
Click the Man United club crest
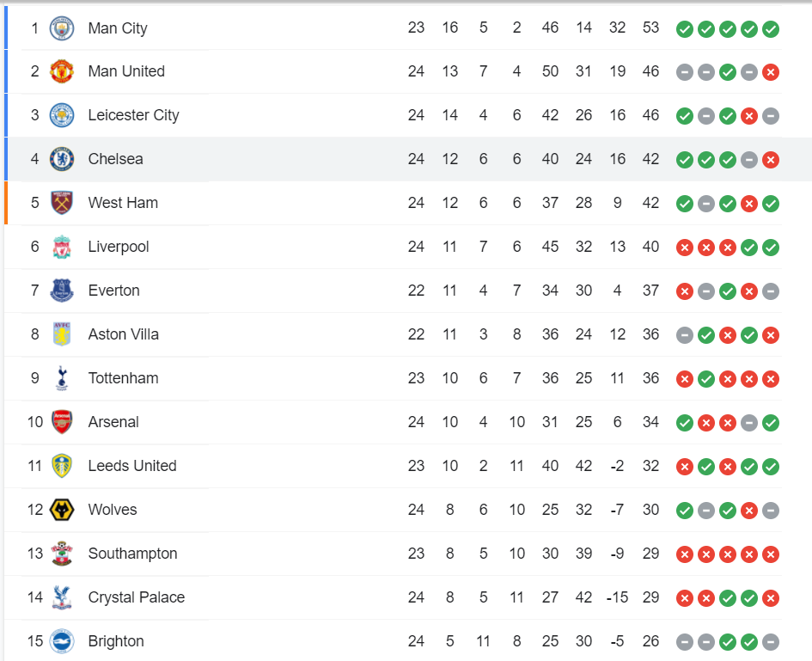coord(62,71)
